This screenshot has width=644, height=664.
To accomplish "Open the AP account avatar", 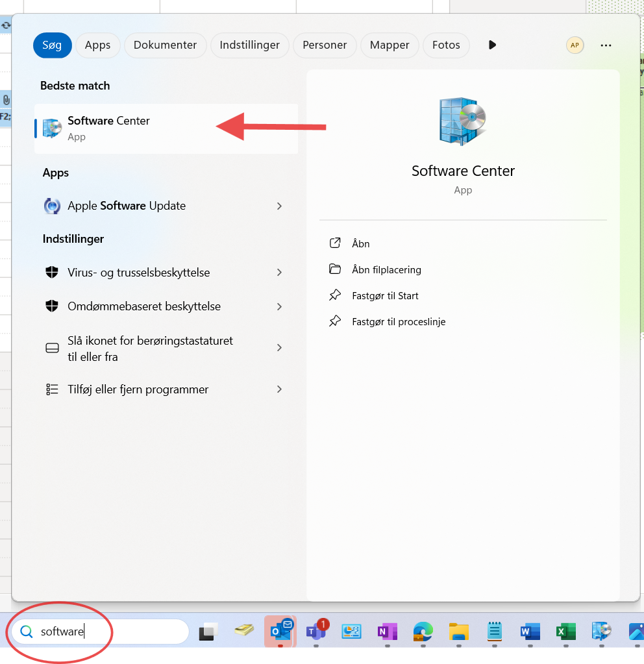I will [x=575, y=45].
